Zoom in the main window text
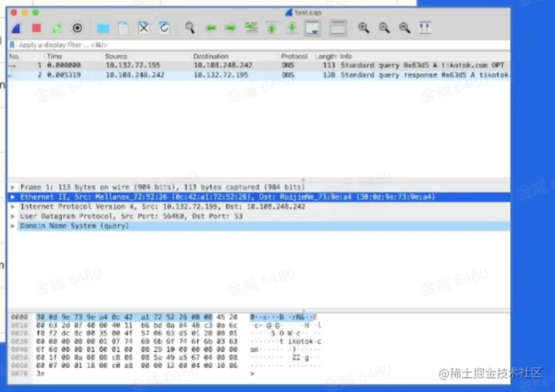The height and width of the screenshot is (392, 555). pos(363,28)
